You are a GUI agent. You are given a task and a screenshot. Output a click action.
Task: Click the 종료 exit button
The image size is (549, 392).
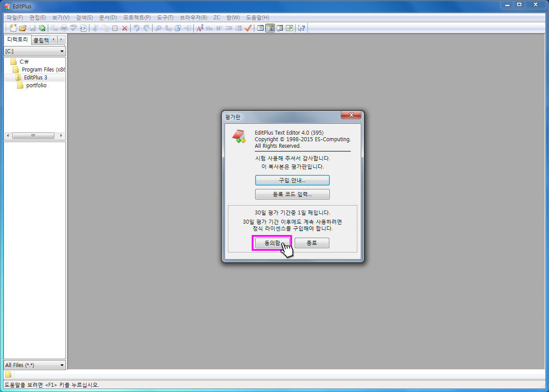(312, 243)
